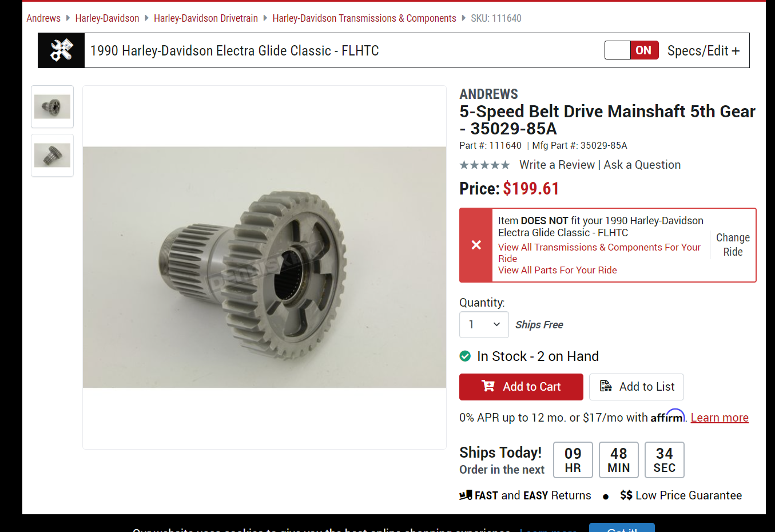Screen dimensions: 775x532
Task: Select the second gear thumbnail image
Action: (x=52, y=155)
